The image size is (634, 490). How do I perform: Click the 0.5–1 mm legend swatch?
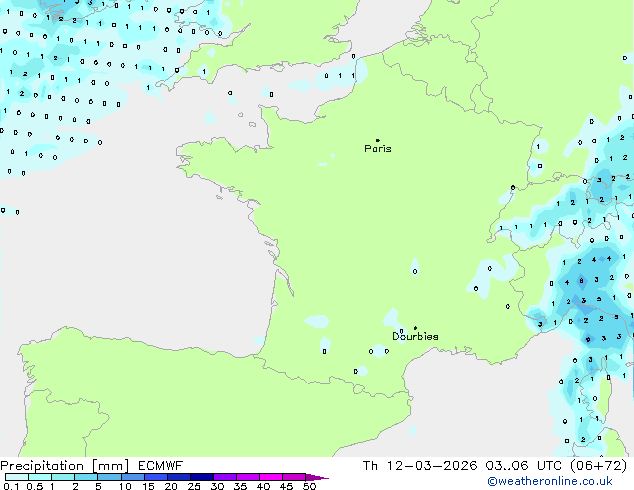click(40, 477)
